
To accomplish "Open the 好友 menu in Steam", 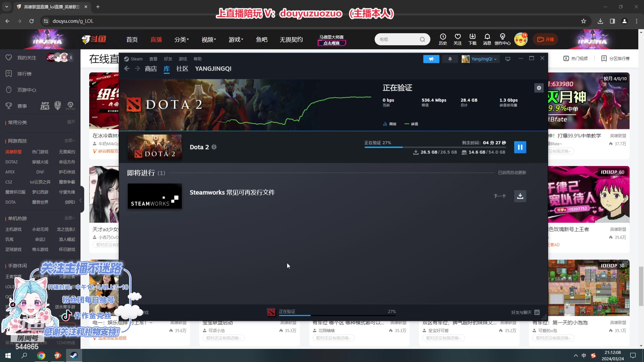I will tap(168, 59).
